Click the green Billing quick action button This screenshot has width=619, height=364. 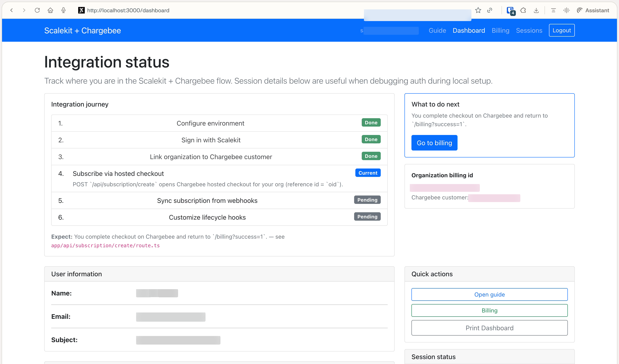[x=489, y=310]
